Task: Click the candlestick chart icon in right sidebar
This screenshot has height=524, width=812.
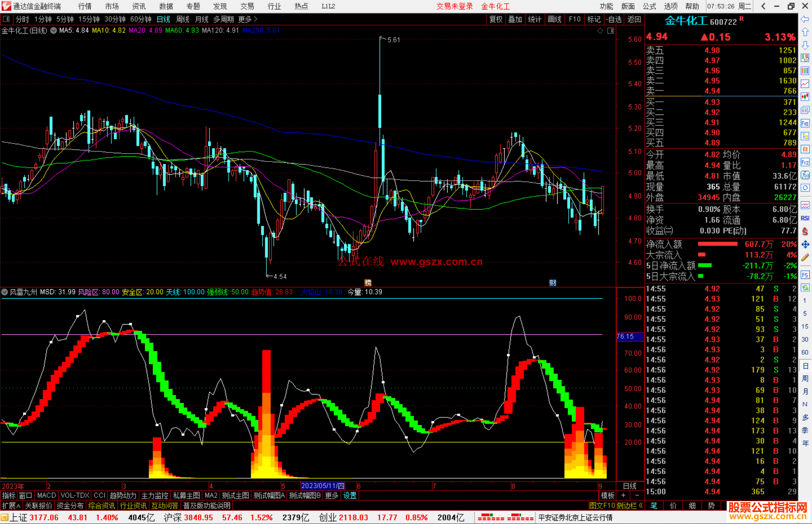Action: coord(805,97)
